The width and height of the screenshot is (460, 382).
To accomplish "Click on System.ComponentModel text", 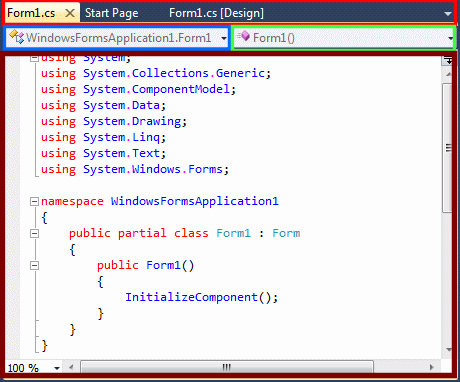I will pyautogui.click(x=156, y=89).
